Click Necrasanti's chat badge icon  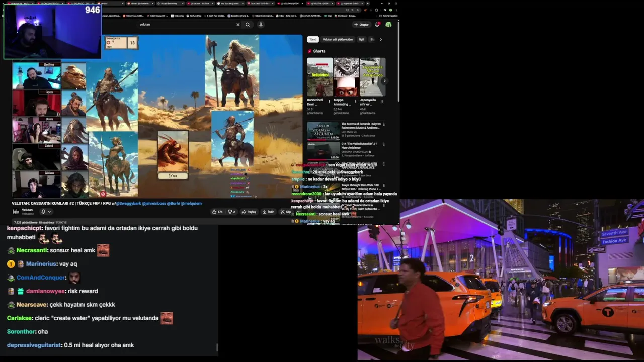[x=11, y=250]
